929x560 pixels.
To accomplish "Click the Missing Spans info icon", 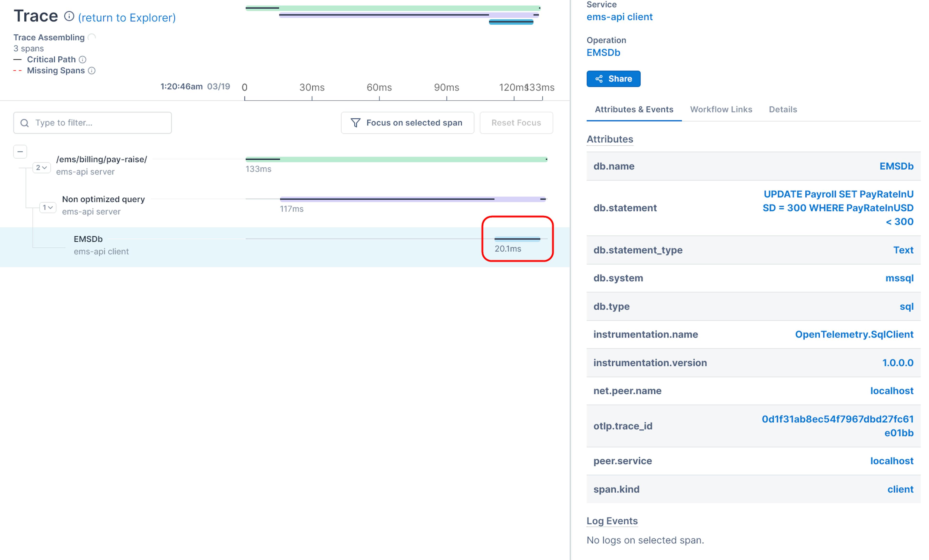I will click(x=92, y=71).
